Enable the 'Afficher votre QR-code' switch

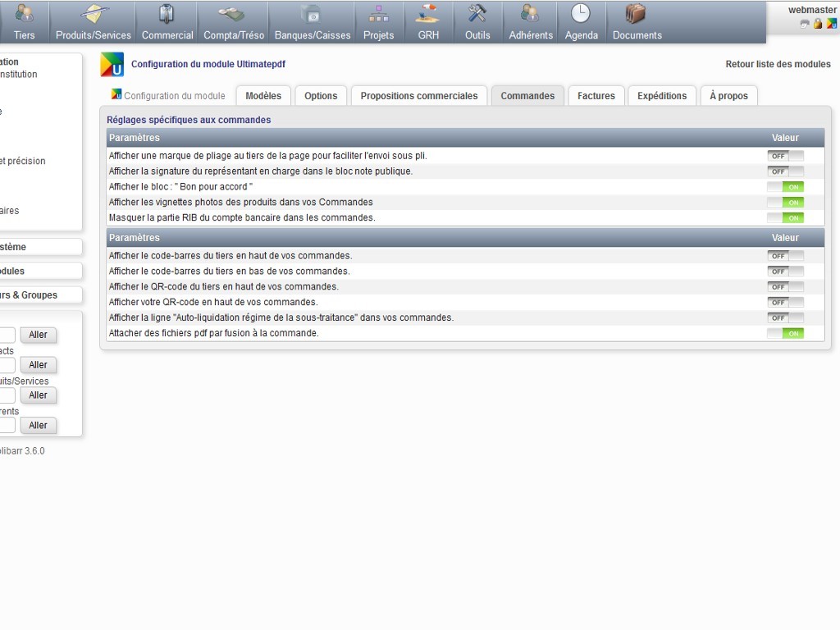point(785,303)
